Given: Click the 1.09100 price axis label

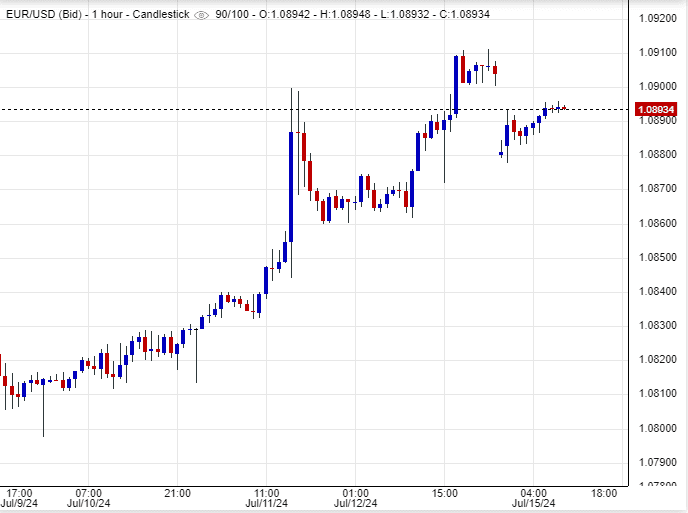Looking at the screenshot, I should 656,52.
